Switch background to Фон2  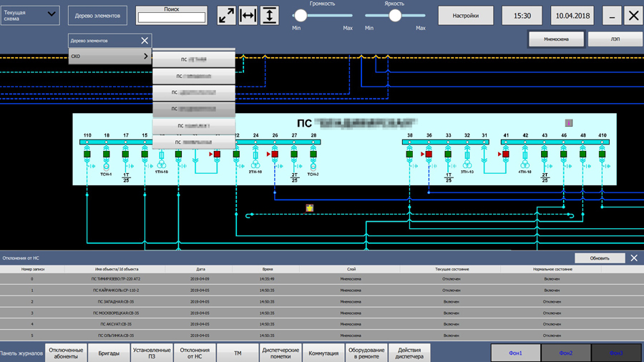point(566,353)
